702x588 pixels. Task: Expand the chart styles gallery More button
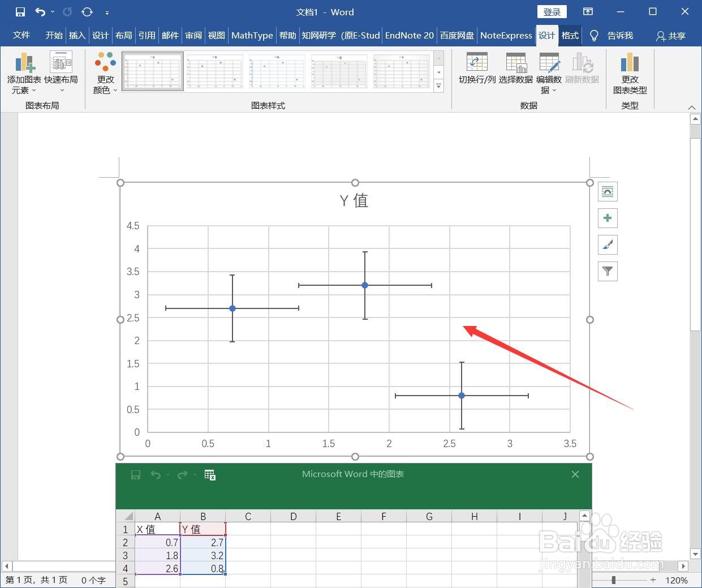[x=439, y=86]
